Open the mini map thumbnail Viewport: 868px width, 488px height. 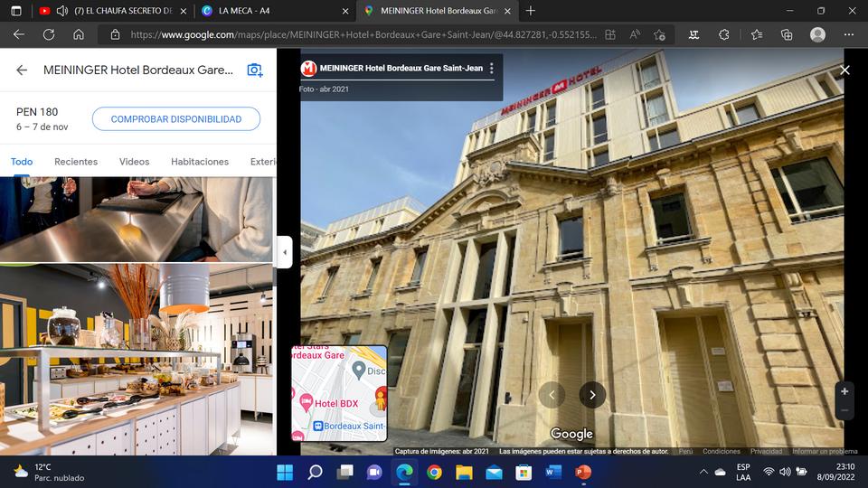pyautogui.click(x=339, y=393)
